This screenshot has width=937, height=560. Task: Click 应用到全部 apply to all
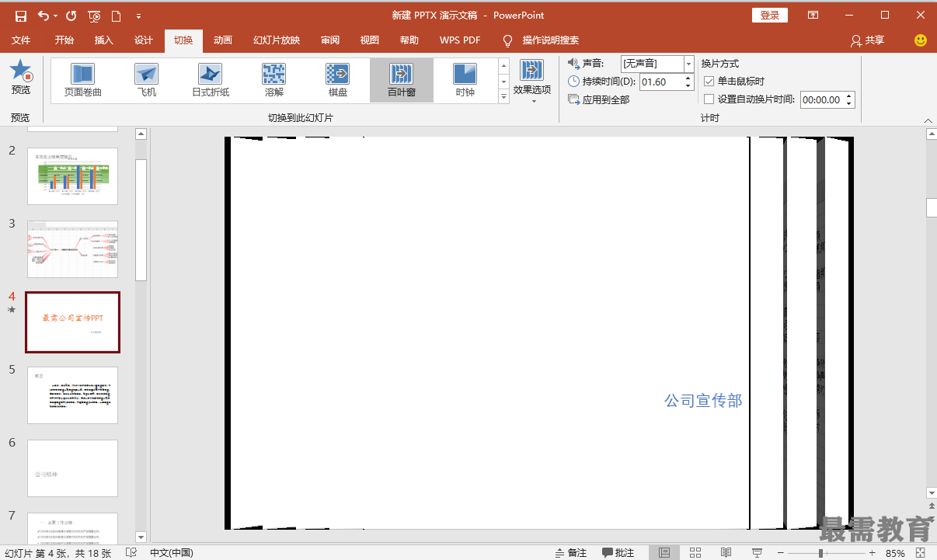(x=599, y=99)
